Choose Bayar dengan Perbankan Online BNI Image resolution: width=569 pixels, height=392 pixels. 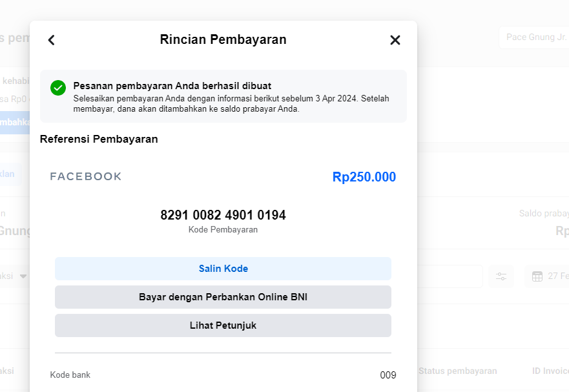point(223,297)
